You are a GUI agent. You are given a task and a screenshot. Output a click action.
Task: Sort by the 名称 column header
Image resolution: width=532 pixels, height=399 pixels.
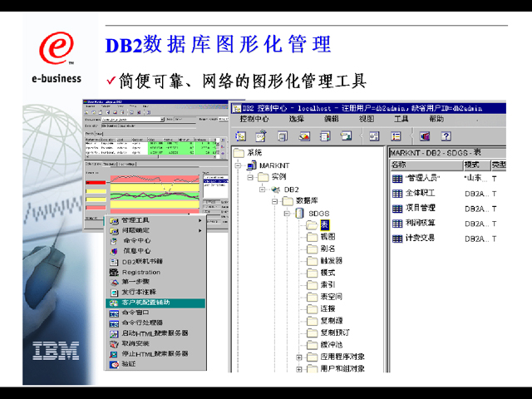426,165
